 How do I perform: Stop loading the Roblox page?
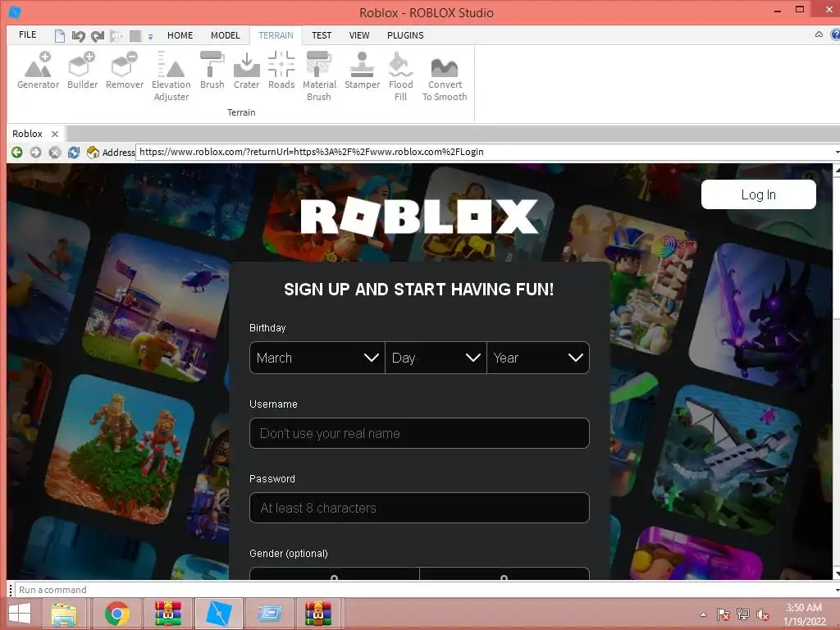coord(55,152)
